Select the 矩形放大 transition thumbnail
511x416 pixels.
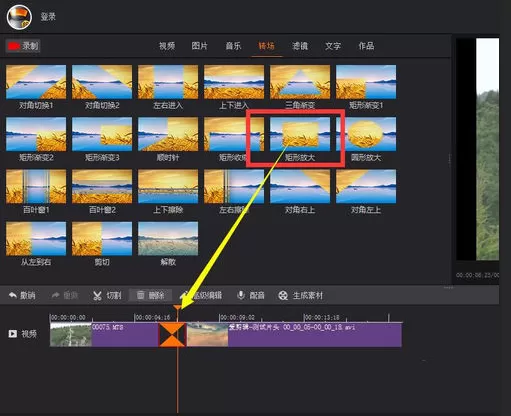[x=300, y=134]
